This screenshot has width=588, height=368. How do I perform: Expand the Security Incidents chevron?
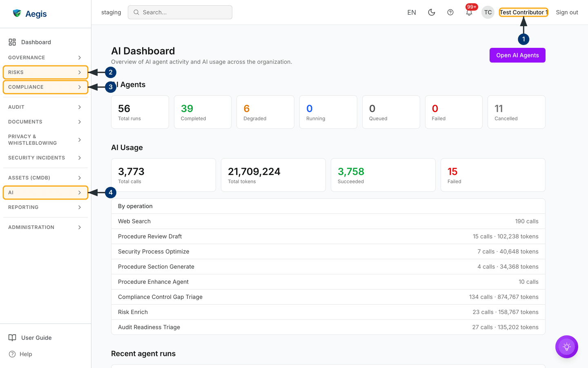pyautogui.click(x=80, y=158)
